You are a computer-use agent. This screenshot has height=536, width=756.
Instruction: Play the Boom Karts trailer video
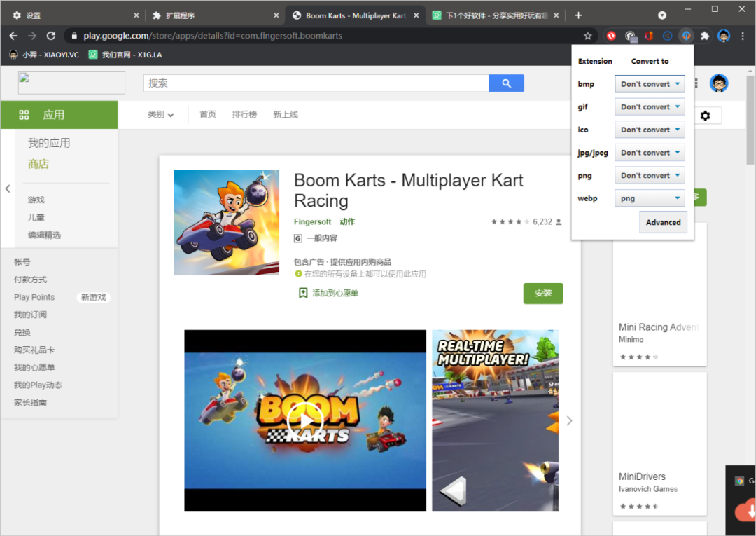[x=305, y=420]
